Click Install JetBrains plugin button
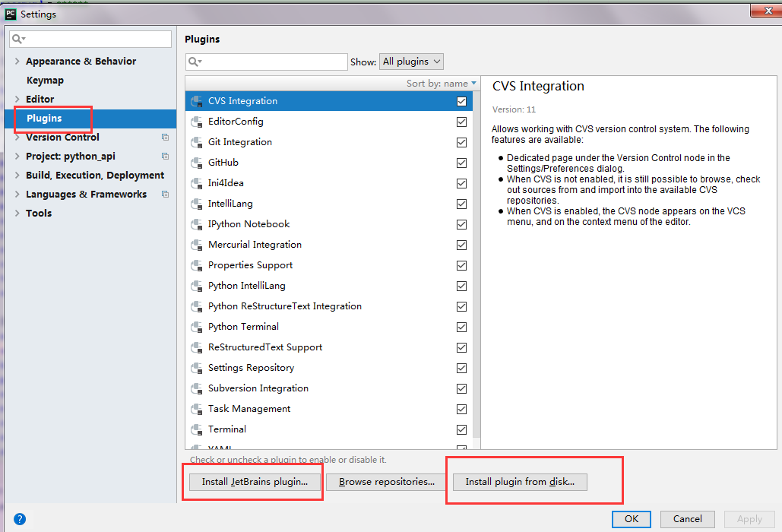The image size is (782, 532). click(255, 482)
